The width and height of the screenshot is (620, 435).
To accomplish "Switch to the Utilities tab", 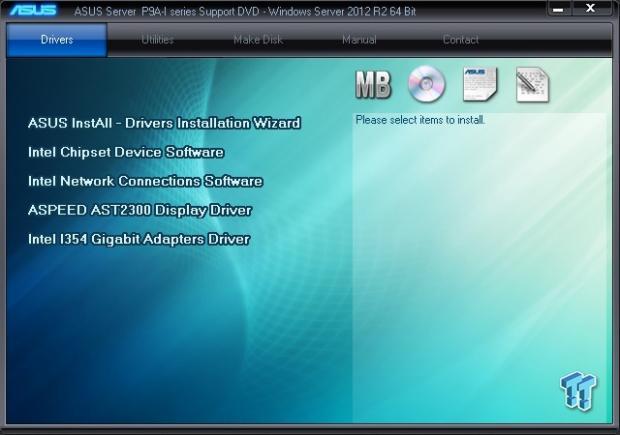I will [x=157, y=40].
